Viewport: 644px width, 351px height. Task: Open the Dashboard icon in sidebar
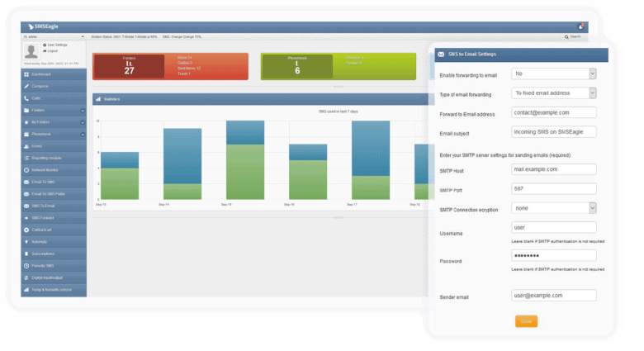pos(26,74)
